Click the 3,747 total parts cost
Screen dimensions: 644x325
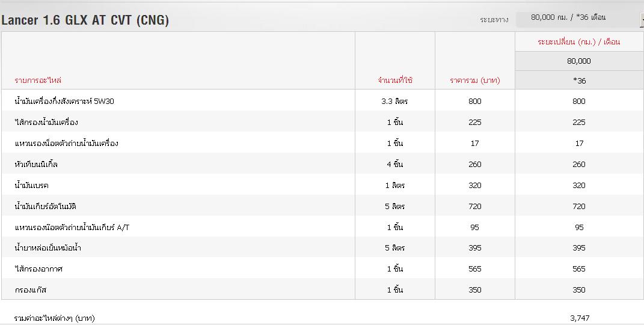click(x=579, y=318)
